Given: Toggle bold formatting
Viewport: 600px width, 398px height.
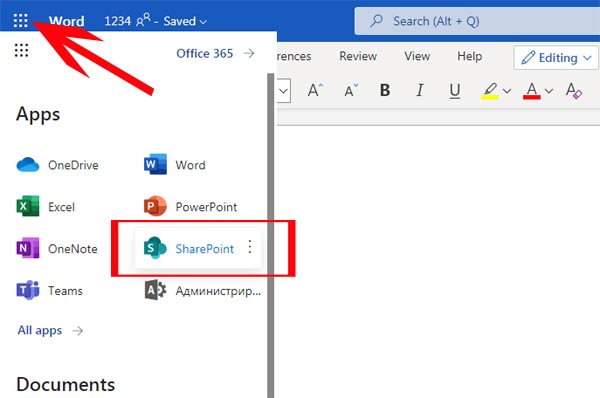Looking at the screenshot, I should (x=385, y=90).
